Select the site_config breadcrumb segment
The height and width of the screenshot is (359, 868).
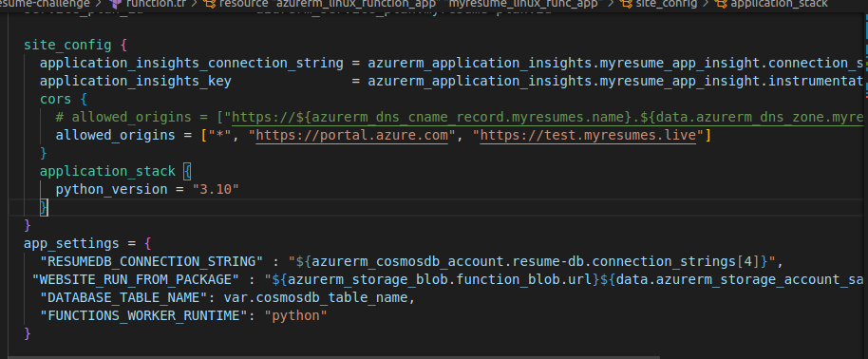[667, 4]
